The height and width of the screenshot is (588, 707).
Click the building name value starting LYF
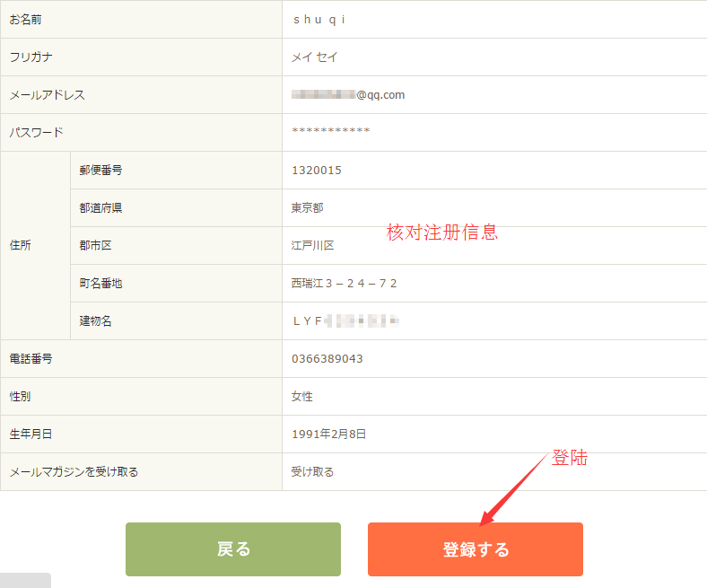345,321
